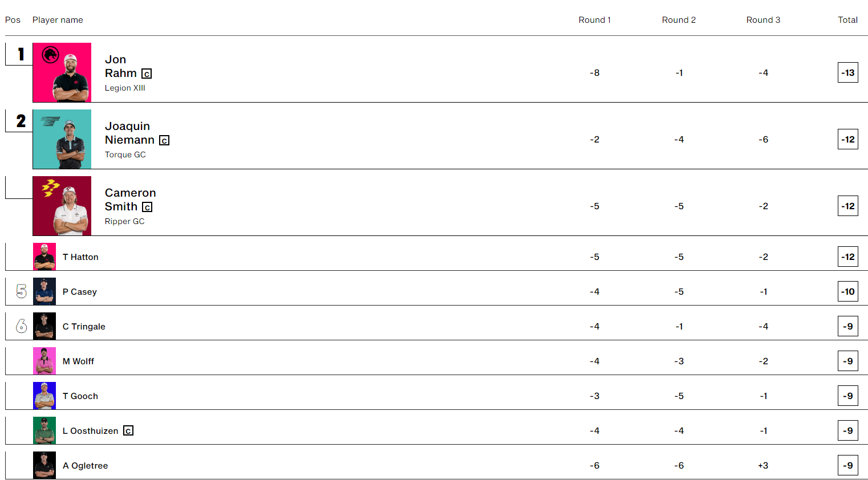Click the Legion XIII team link
Viewport: 868px width, 480px height.
tap(125, 88)
